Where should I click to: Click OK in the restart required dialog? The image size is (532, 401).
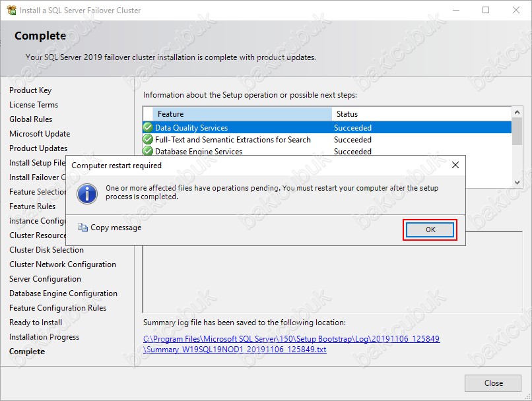pyautogui.click(x=430, y=230)
